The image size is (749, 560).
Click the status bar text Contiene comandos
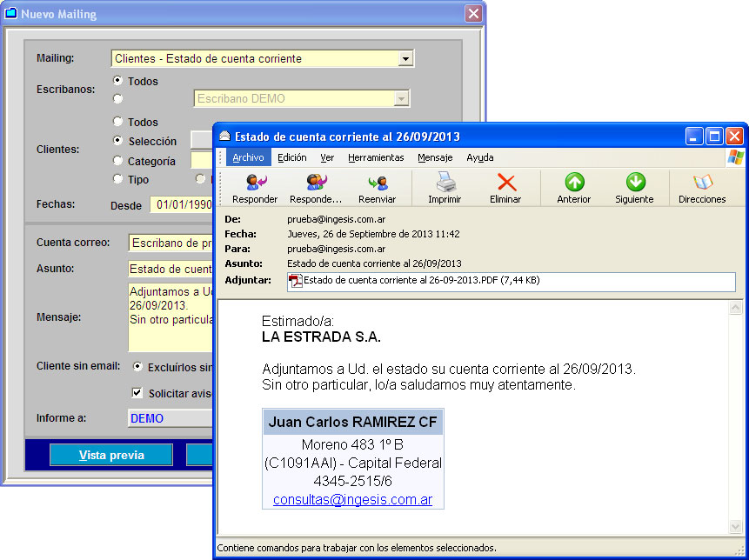click(x=357, y=548)
